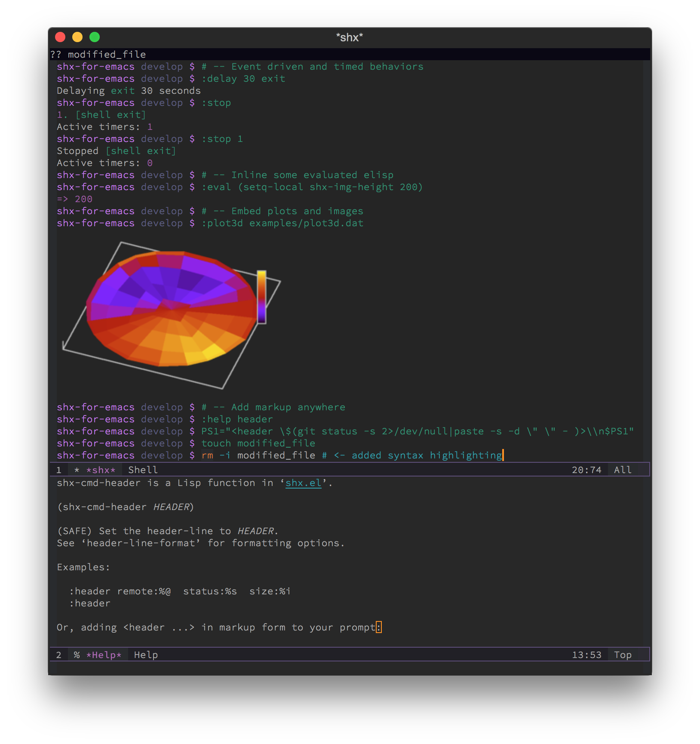The width and height of the screenshot is (700, 744).
Task: Click the ':stop 1' command
Action: coord(222,139)
